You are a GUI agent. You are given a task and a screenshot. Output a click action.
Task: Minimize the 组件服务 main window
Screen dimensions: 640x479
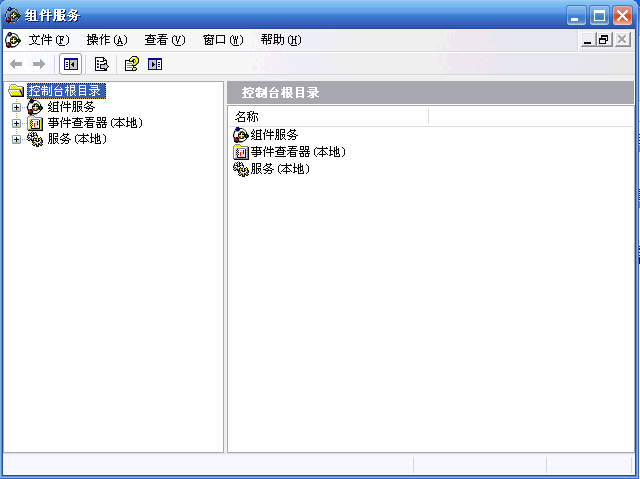[x=576, y=16]
